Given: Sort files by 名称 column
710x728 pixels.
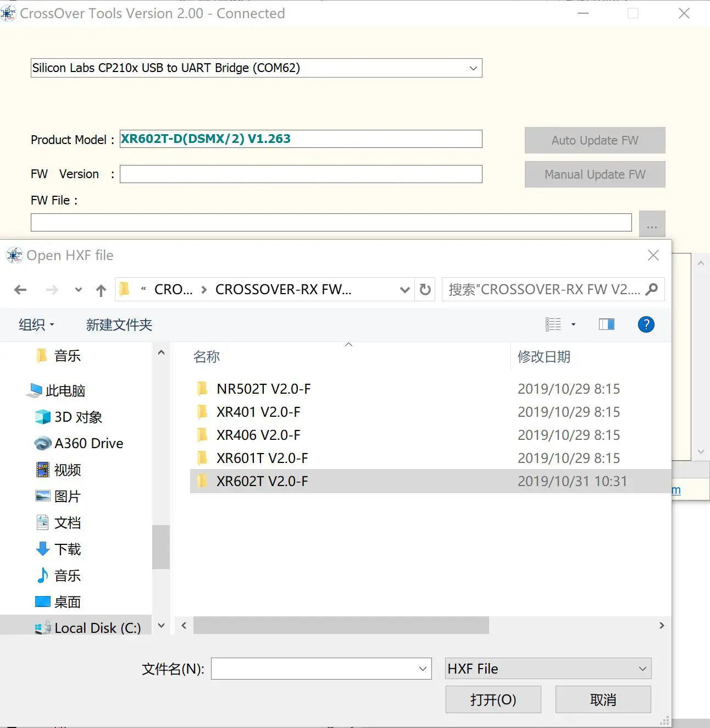Looking at the screenshot, I should 207,357.
